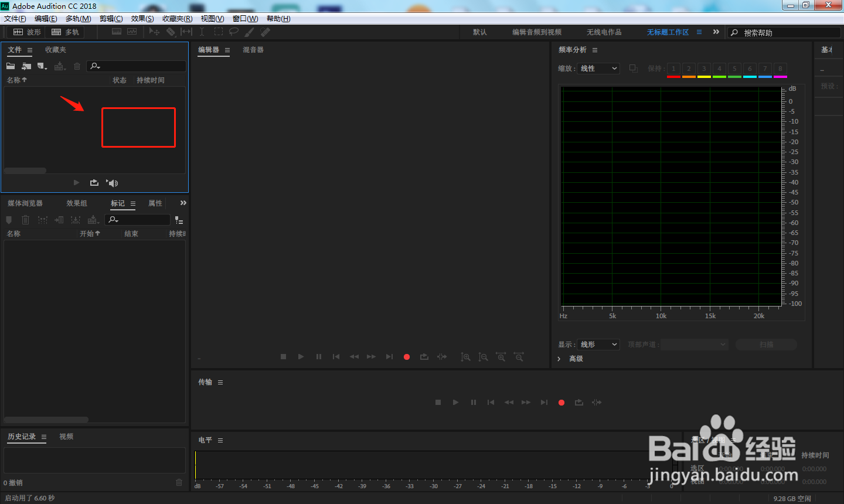Click the Merge Selected Markers icon

(x=43, y=220)
